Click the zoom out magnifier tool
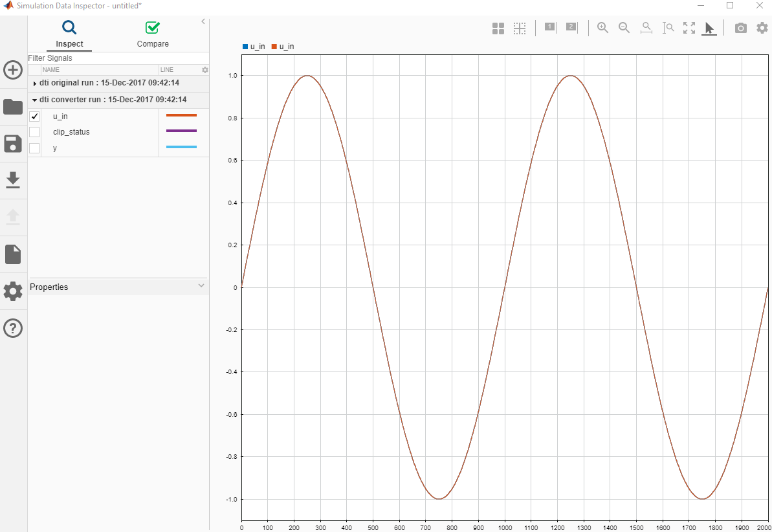 click(624, 28)
